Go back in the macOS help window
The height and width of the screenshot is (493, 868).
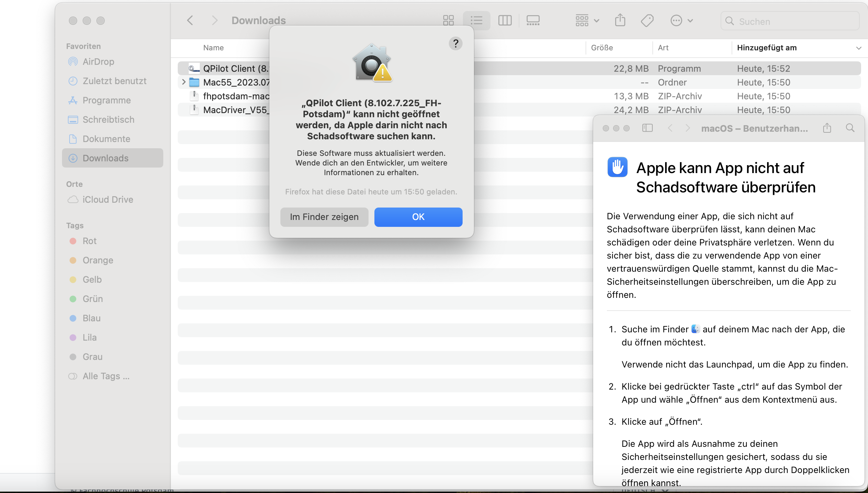[670, 128]
